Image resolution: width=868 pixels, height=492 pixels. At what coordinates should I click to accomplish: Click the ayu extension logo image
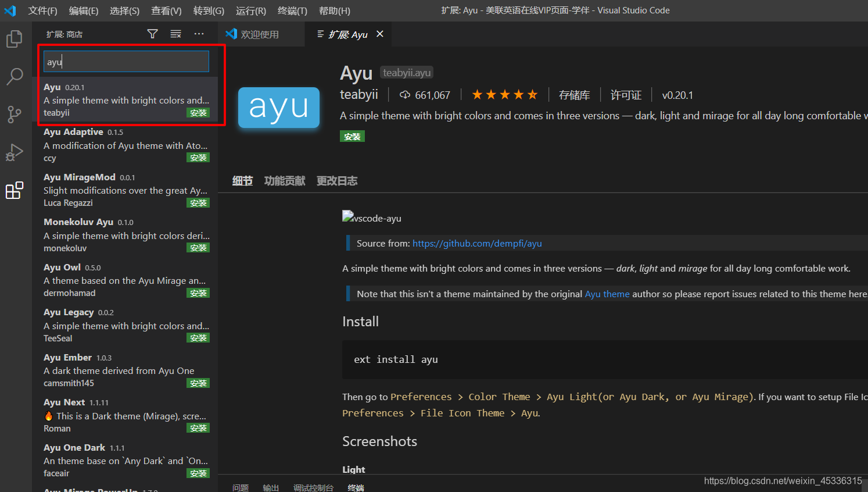pyautogui.click(x=279, y=108)
